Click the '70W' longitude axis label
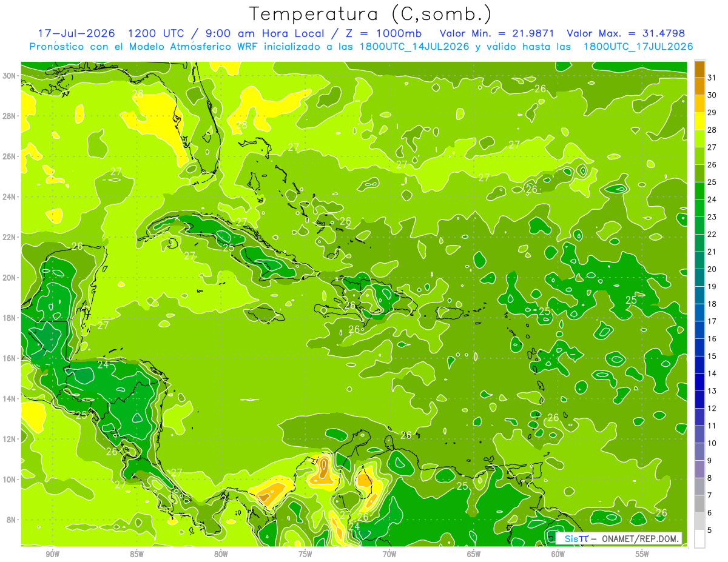 [389, 554]
